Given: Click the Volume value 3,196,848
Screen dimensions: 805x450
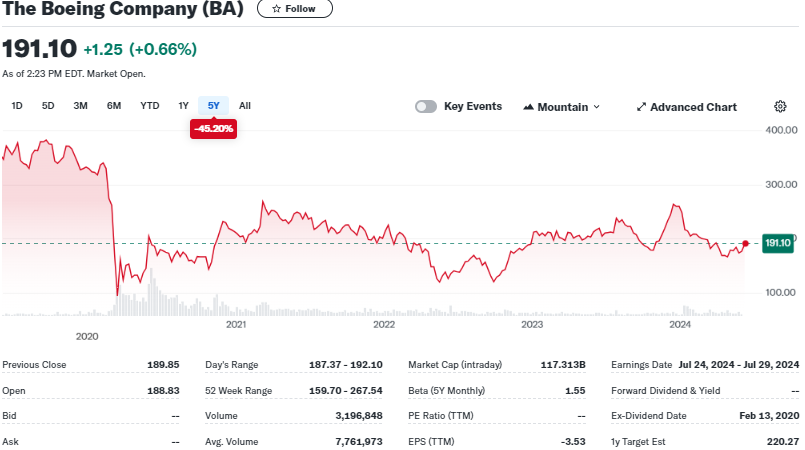Looking at the screenshot, I should click(x=359, y=416).
